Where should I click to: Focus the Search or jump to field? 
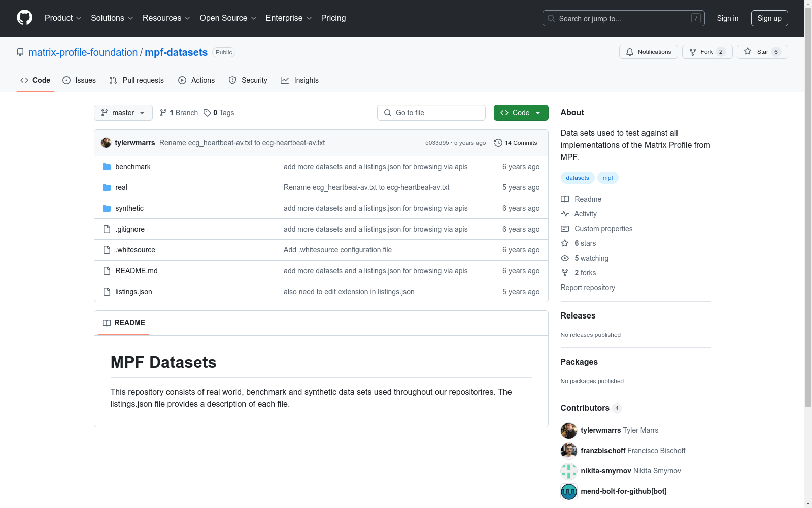click(x=624, y=18)
